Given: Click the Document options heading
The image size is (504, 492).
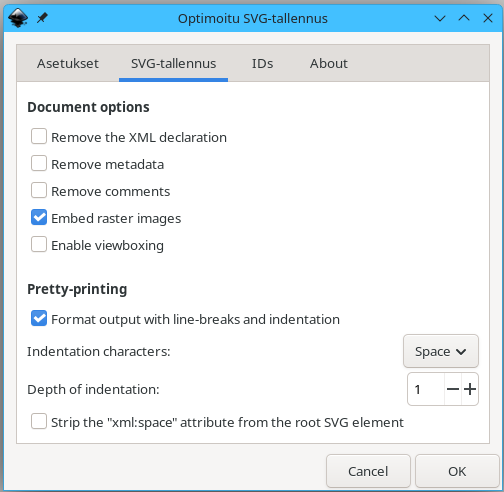Looking at the screenshot, I should click(x=88, y=107).
